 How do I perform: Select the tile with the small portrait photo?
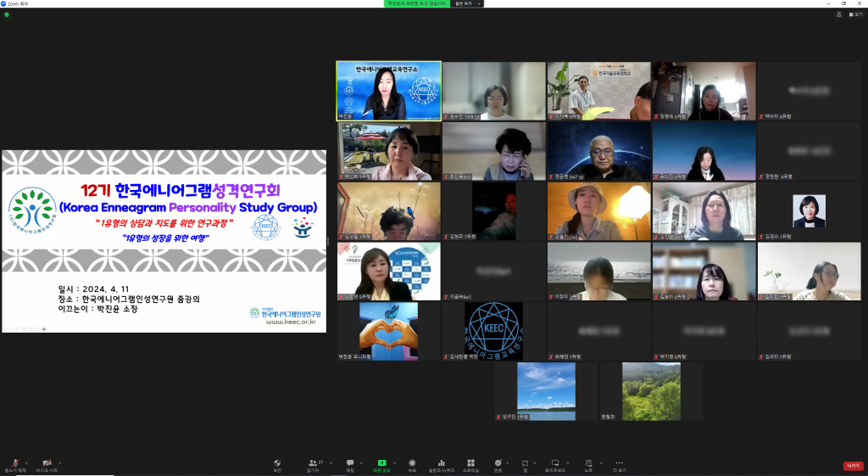pos(809,211)
